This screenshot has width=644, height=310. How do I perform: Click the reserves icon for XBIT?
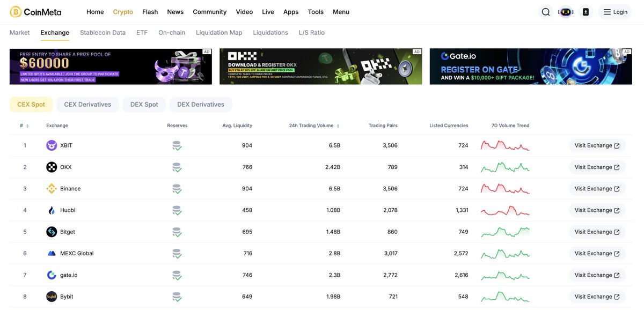[x=177, y=145]
